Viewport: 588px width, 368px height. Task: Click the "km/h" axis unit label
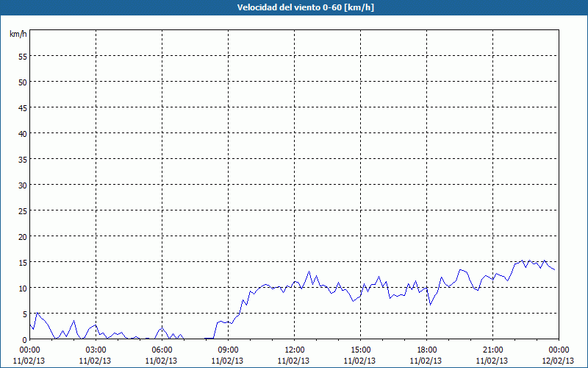(x=18, y=34)
